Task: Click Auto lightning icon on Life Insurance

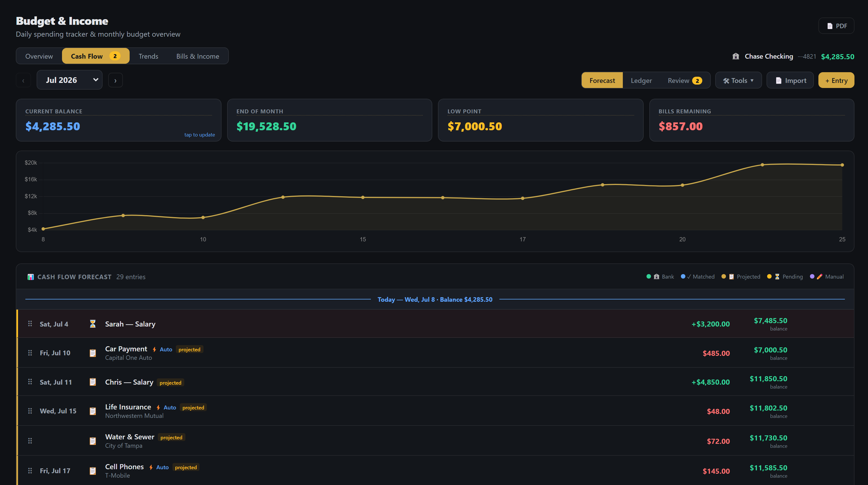Action: tap(158, 408)
